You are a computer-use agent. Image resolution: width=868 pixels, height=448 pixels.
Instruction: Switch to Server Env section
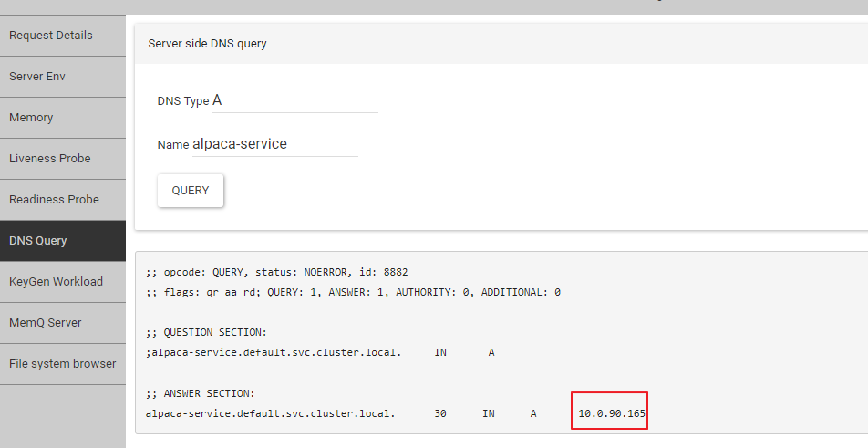(63, 77)
